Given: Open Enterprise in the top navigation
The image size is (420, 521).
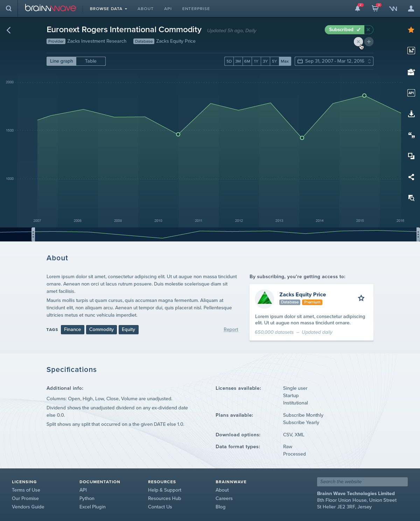Looking at the screenshot, I should (x=196, y=9).
